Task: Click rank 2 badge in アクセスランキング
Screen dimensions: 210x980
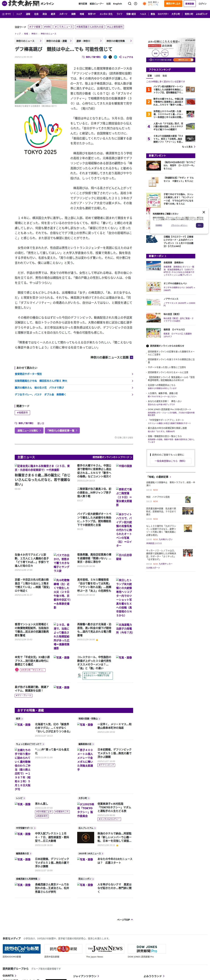Action: 149,102
